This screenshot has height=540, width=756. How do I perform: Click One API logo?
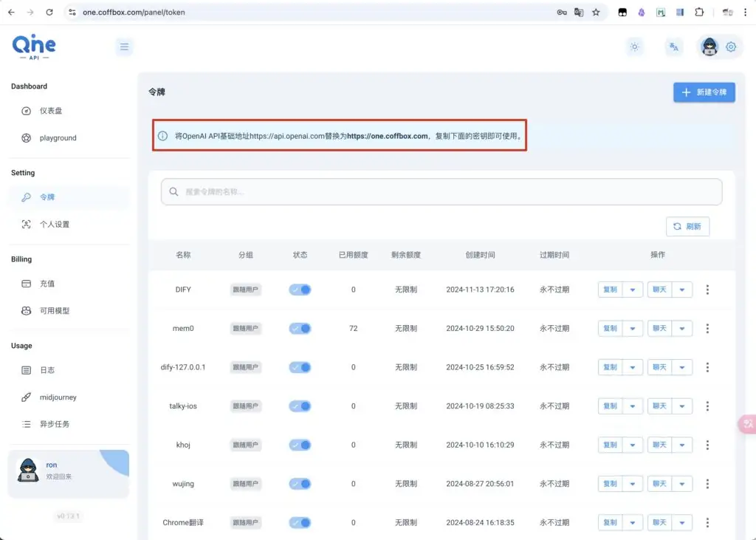34,47
